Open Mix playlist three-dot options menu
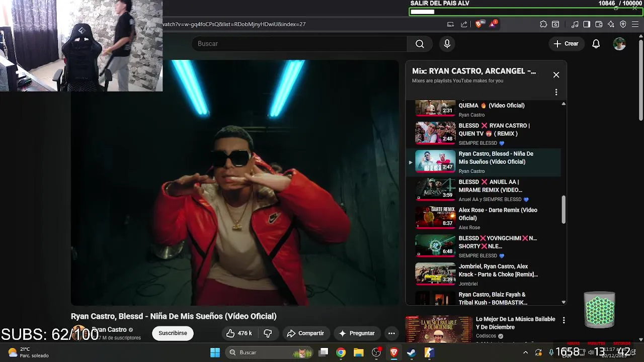Image resolution: width=644 pixels, height=362 pixels. [556, 92]
